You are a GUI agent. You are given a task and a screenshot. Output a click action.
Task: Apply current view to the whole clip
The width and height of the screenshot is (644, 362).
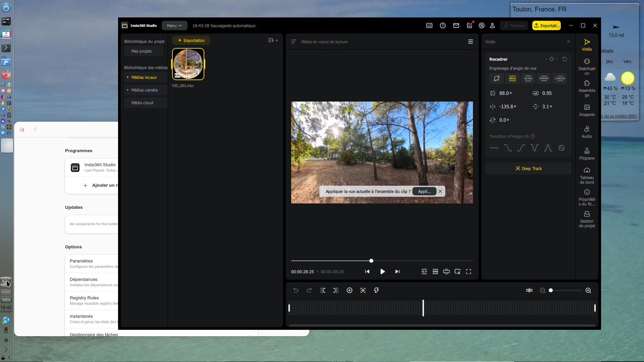424,191
